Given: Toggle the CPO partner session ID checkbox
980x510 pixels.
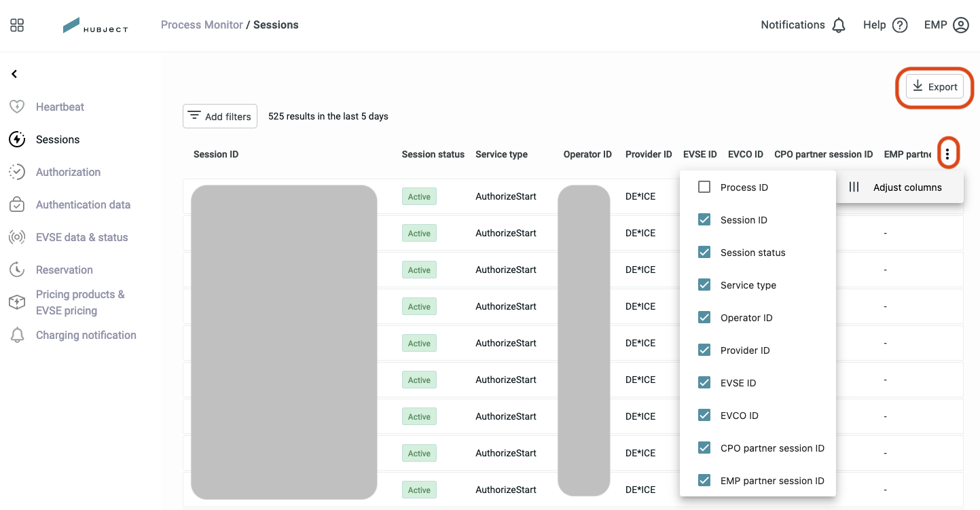Looking at the screenshot, I should (x=704, y=448).
